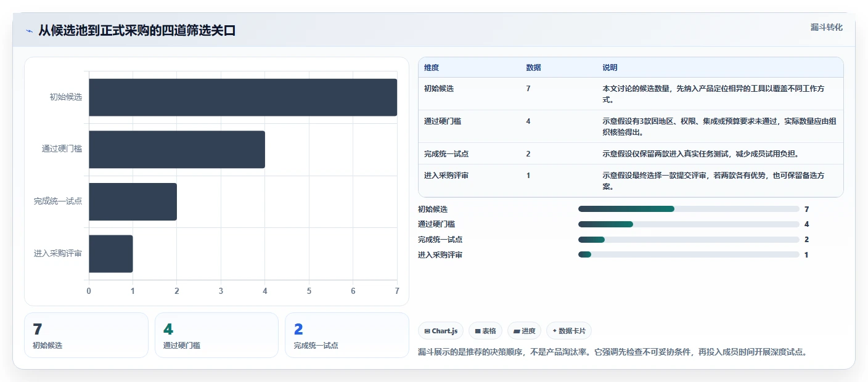
Task: Click the lightning icon beside the page title
Action: (29, 31)
